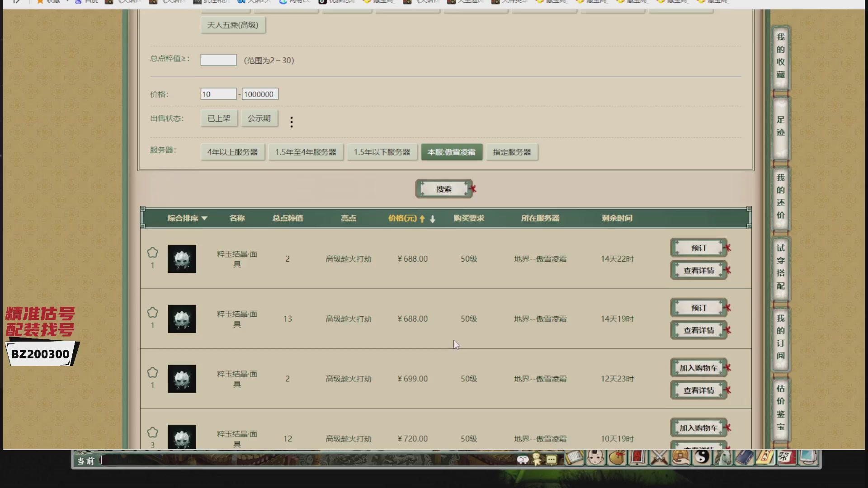Select 4年以上服务器 server filter
The image size is (868, 488).
point(232,152)
